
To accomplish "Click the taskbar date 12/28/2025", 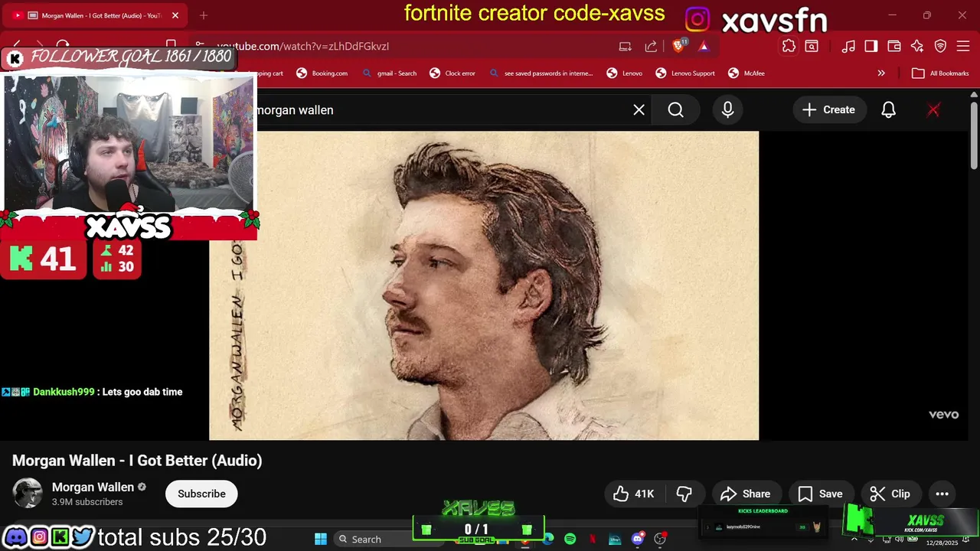I will tap(942, 543).
